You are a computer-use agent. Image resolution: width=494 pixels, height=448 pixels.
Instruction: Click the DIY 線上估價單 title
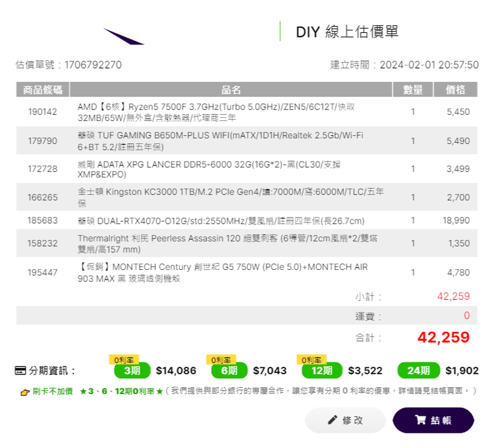[347, 32]
